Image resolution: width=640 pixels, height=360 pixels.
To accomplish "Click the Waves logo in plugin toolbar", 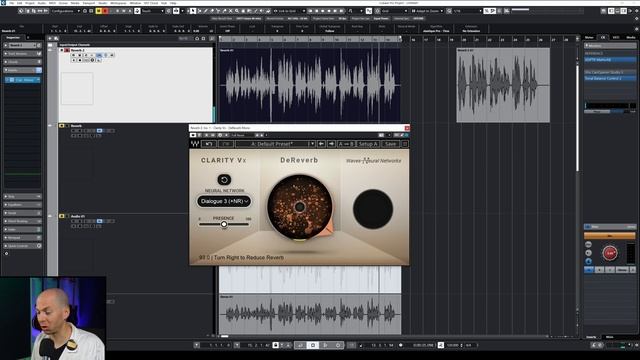I will pos(195,144).
